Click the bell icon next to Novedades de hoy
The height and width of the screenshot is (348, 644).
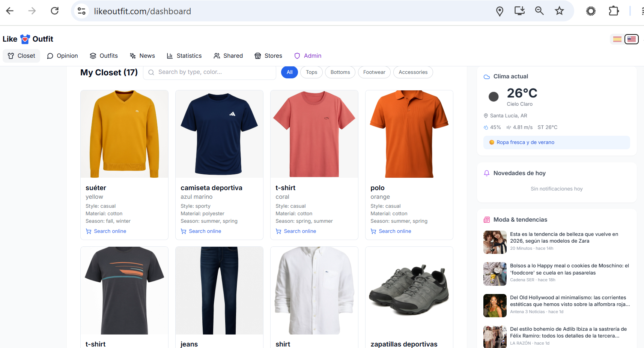pyautogui.click(x=487, y=173)
